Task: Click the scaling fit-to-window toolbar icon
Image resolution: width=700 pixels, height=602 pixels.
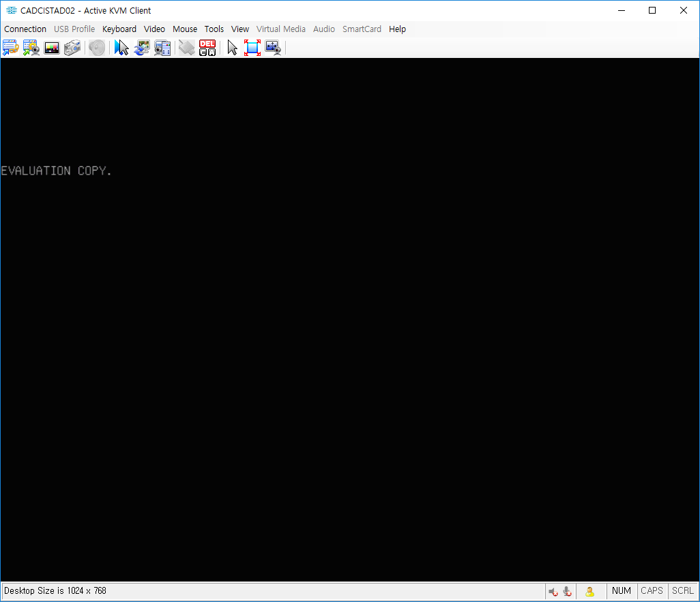Action: (273, 47)
